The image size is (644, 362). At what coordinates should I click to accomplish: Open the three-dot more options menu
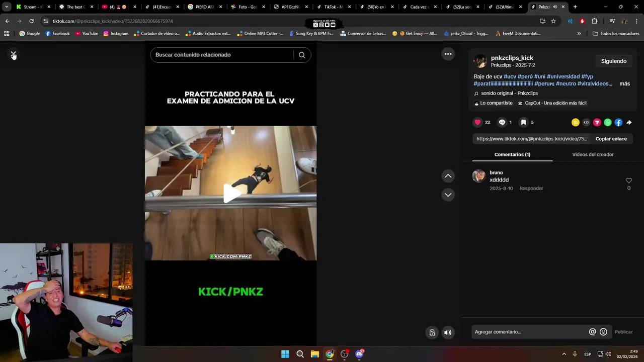coord(448,54)
